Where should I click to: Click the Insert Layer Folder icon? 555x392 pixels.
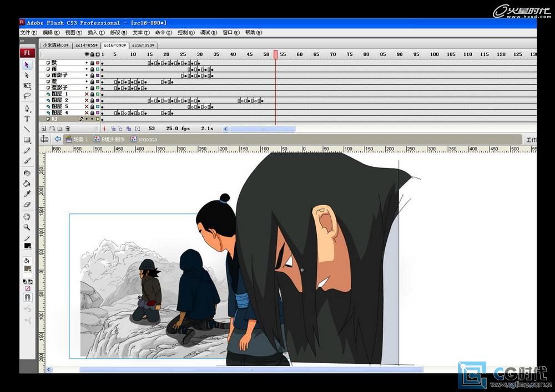(60, 129)
